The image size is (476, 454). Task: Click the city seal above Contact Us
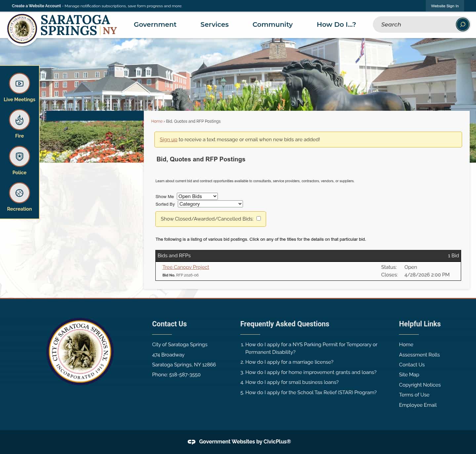coord(79,351)
